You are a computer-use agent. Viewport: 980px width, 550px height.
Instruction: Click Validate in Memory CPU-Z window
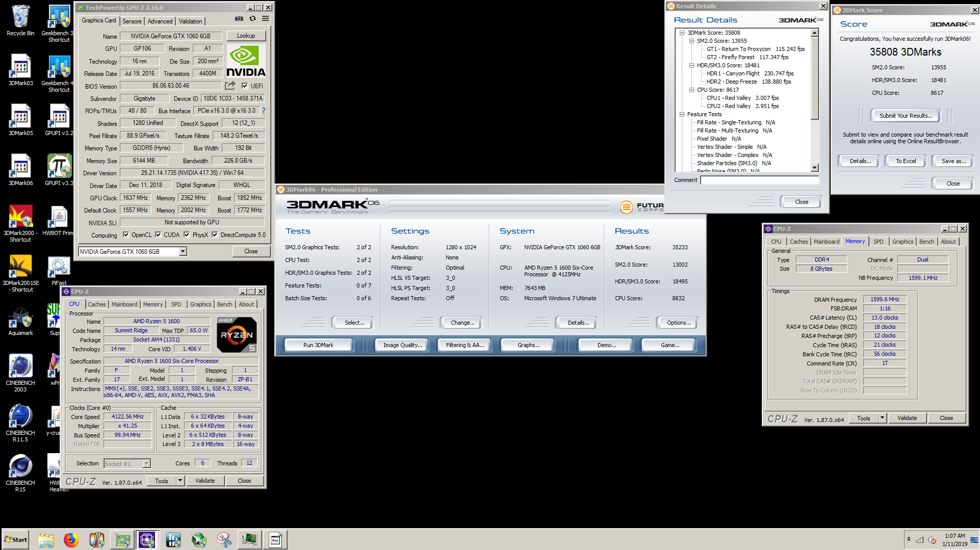[907, 418]
